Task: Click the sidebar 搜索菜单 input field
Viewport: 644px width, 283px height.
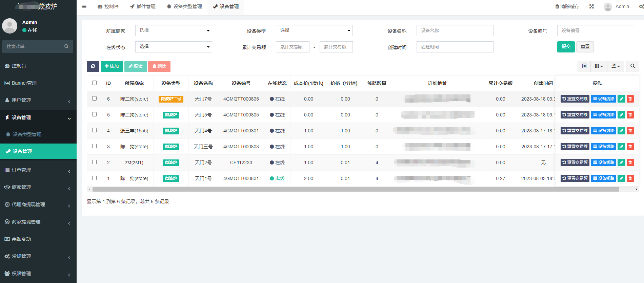Action: point(33,46)
